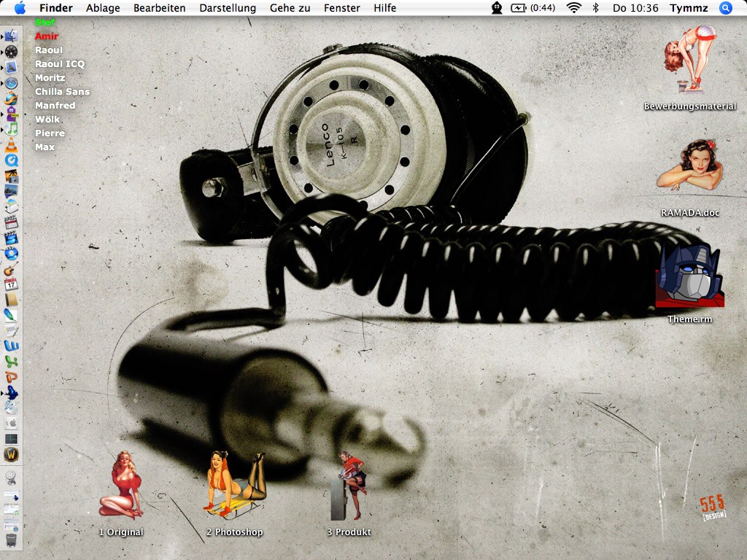Open VLC traffic cone icon
747x560 pixels.
click(11, 145)
